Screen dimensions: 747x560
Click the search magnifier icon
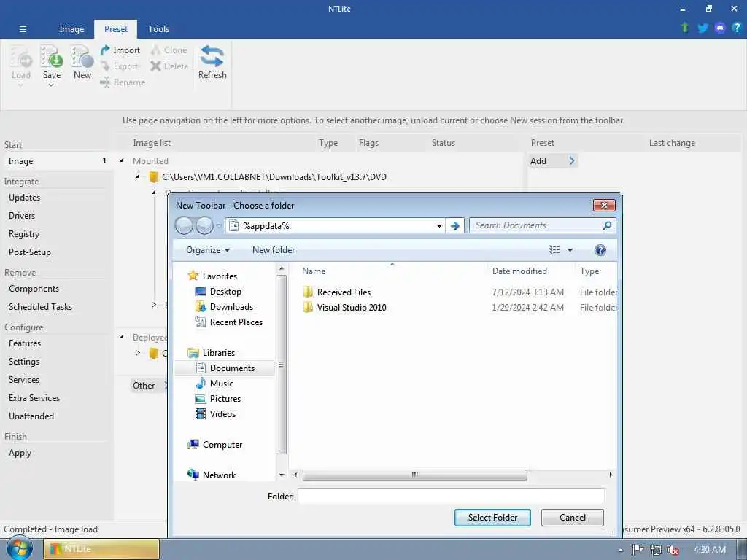click(x=606, y=225)
